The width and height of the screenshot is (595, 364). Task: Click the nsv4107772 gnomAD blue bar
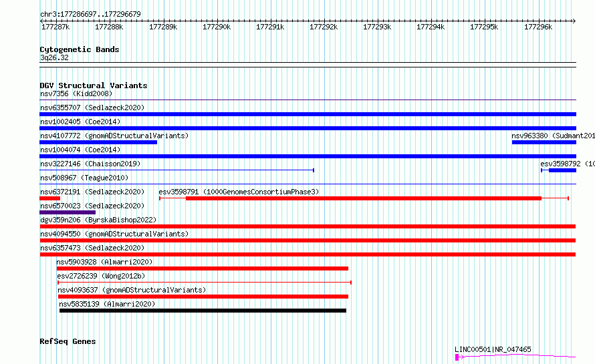98,142
